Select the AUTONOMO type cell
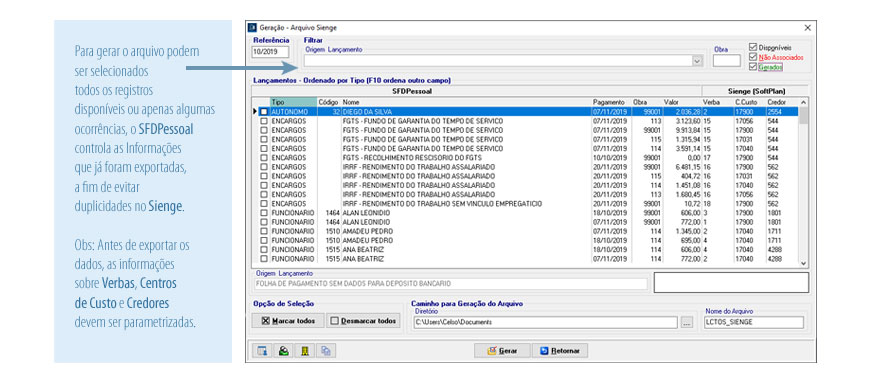Screen dimensions: 880x382 coord(293,112)
